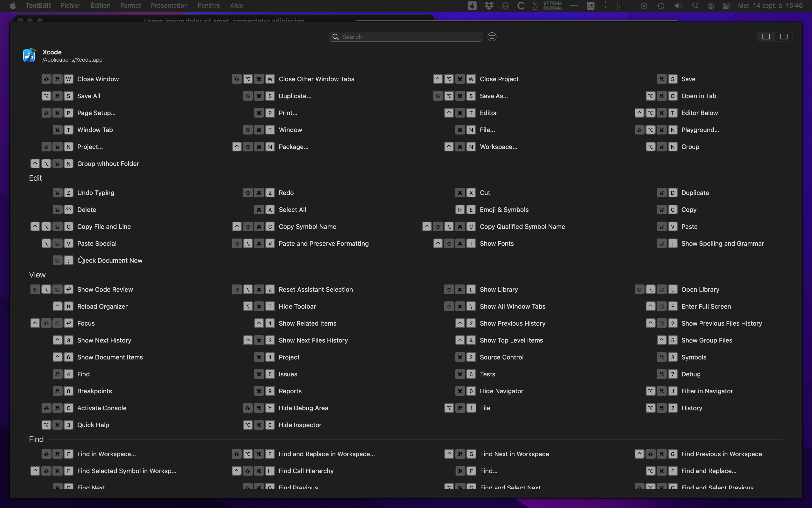Screen dimensions: 812x508
Task: Select the Hide Inspector shortcut
Action: 282,425
